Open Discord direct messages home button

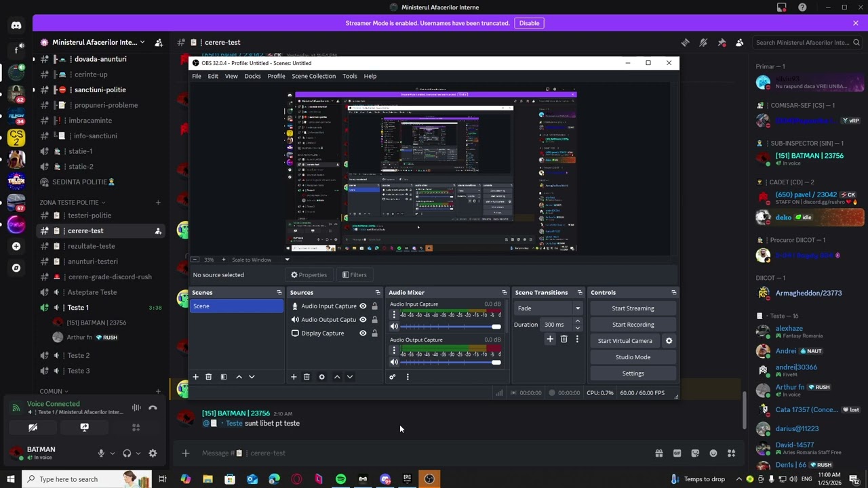(16, 26)
